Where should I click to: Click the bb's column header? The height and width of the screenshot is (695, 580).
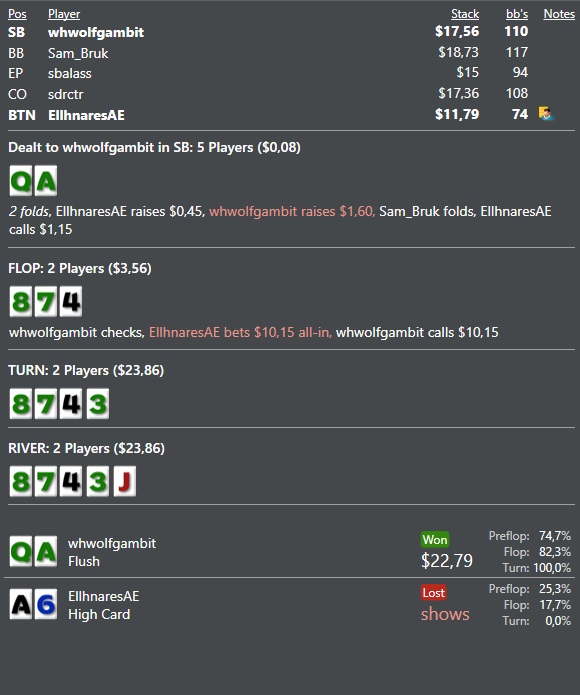click(x=517, y=14)
